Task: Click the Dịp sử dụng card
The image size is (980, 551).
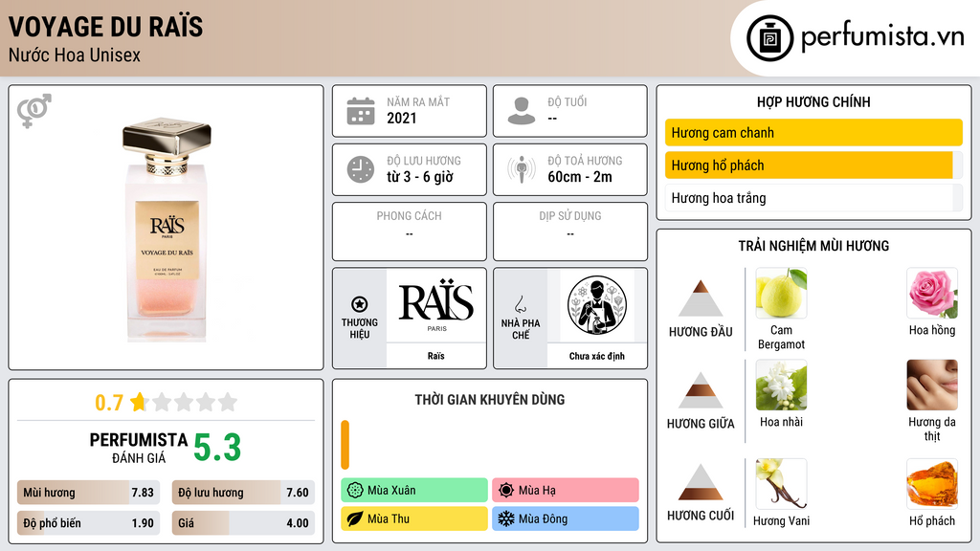Action: pyautogui.click(x=570, y=231)
